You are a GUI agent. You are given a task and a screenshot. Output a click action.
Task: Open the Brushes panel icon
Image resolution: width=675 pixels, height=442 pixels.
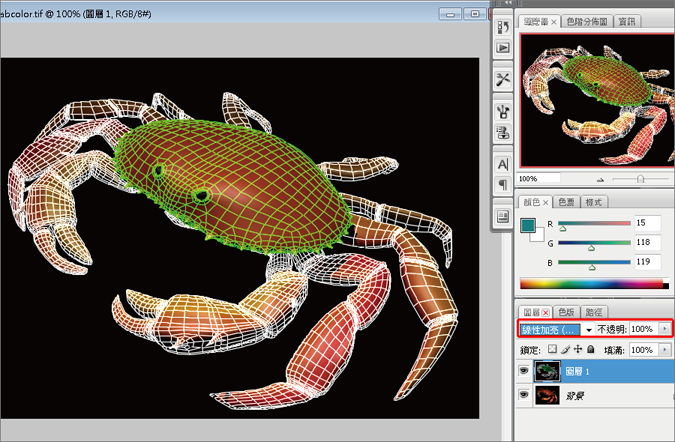pyautogui.click(x=503, y=110)
